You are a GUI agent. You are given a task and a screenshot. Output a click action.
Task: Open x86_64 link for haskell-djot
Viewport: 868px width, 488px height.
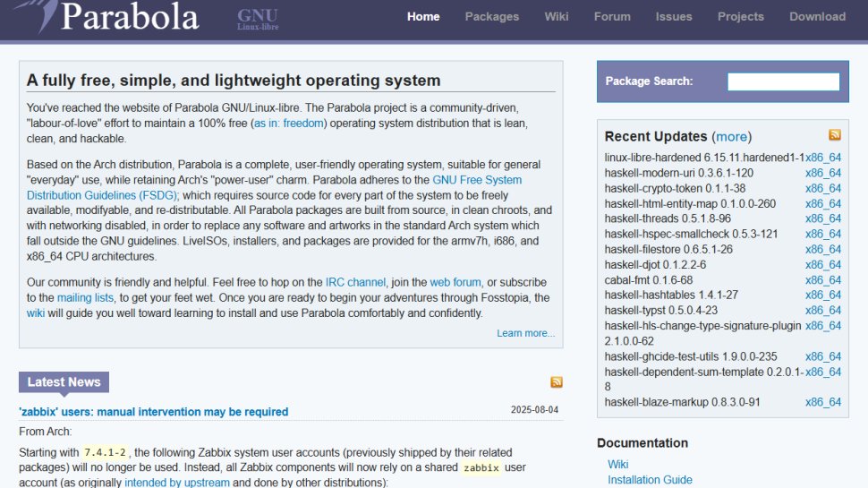(x=823, y=265)
